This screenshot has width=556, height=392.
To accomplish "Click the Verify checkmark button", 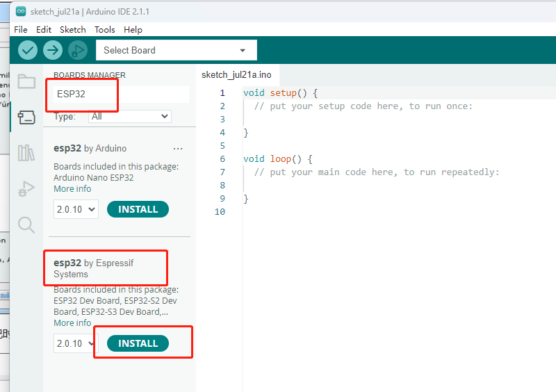I will tap(28, 50).
